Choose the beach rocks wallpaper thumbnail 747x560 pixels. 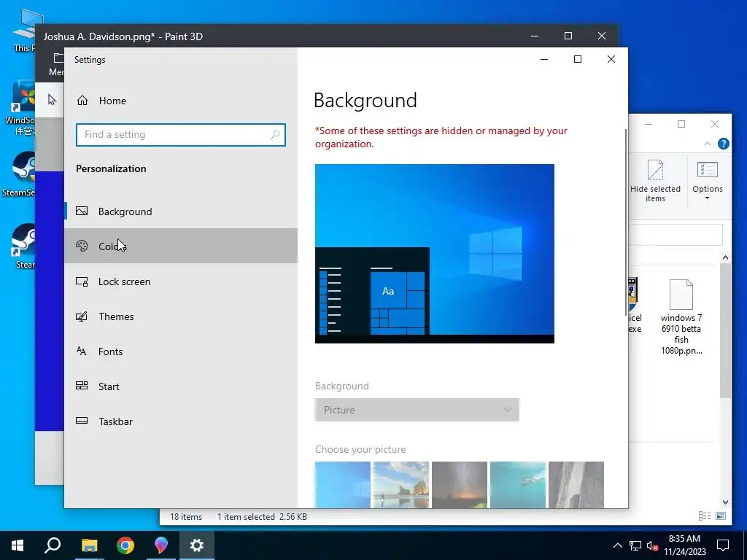tap(400, 484)
